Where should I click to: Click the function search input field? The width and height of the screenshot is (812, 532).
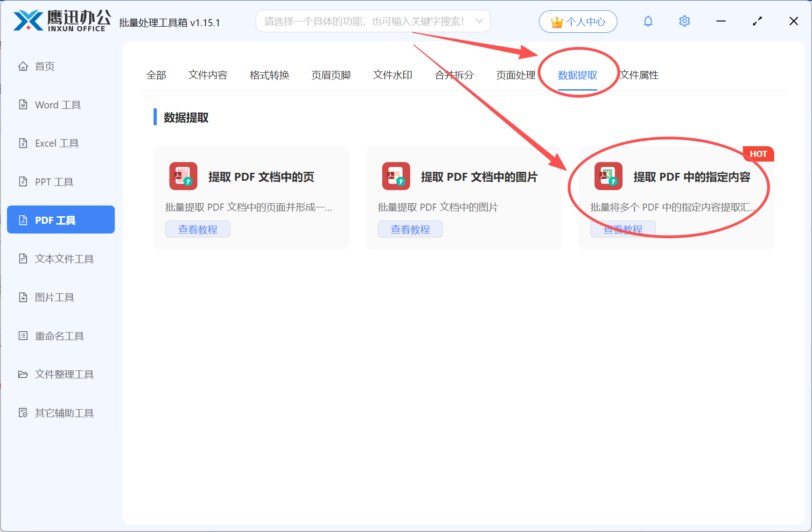[373, 21]
